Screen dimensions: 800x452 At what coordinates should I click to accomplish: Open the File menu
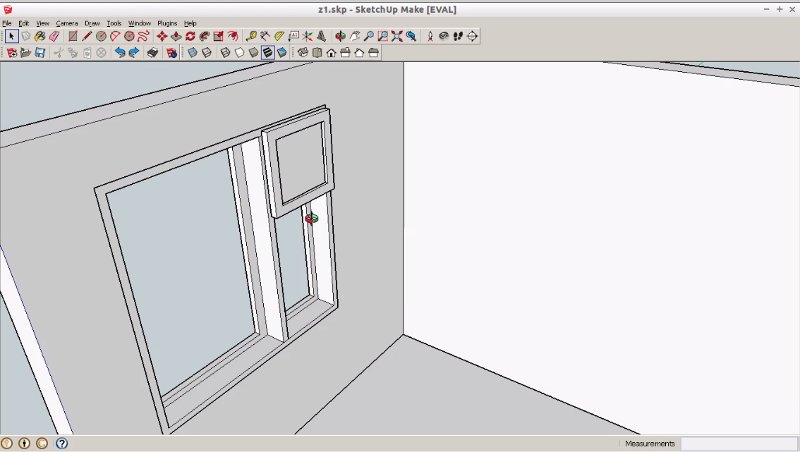click(7, 23)
